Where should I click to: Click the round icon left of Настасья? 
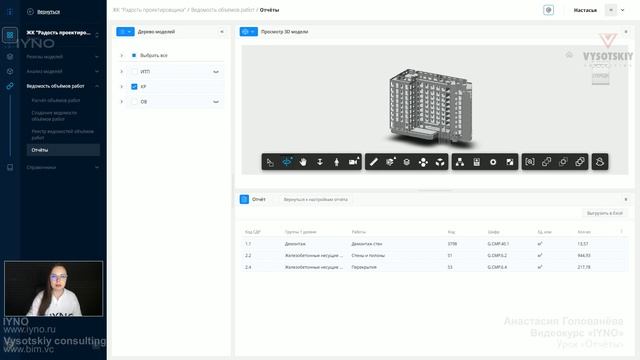[x=548, y=10]
